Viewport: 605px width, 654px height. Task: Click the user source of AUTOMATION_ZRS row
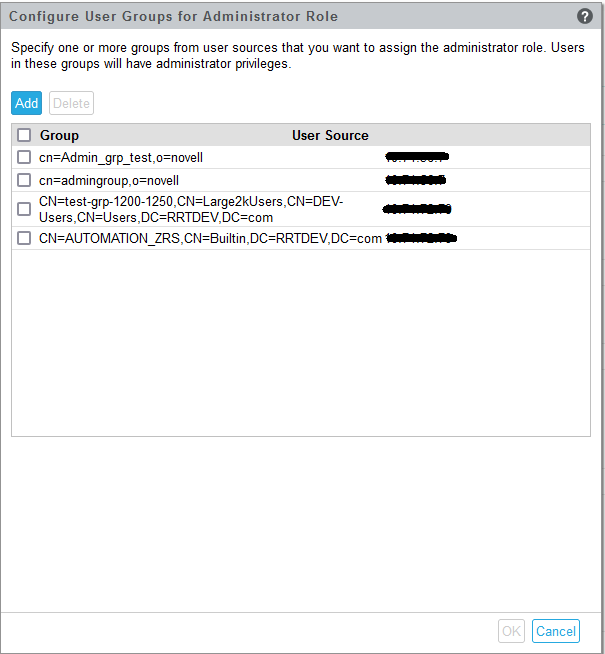[421, 238]
